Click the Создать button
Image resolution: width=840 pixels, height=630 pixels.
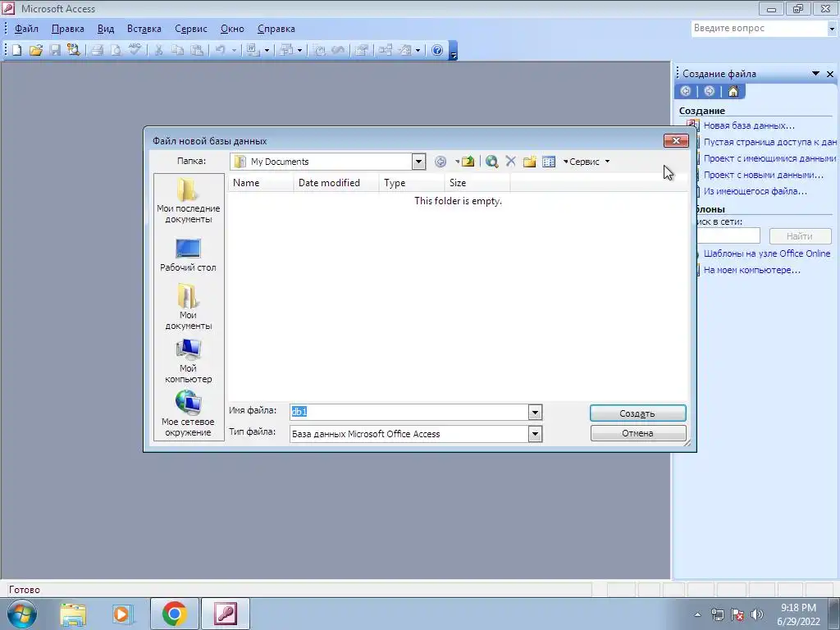point(637,413)
